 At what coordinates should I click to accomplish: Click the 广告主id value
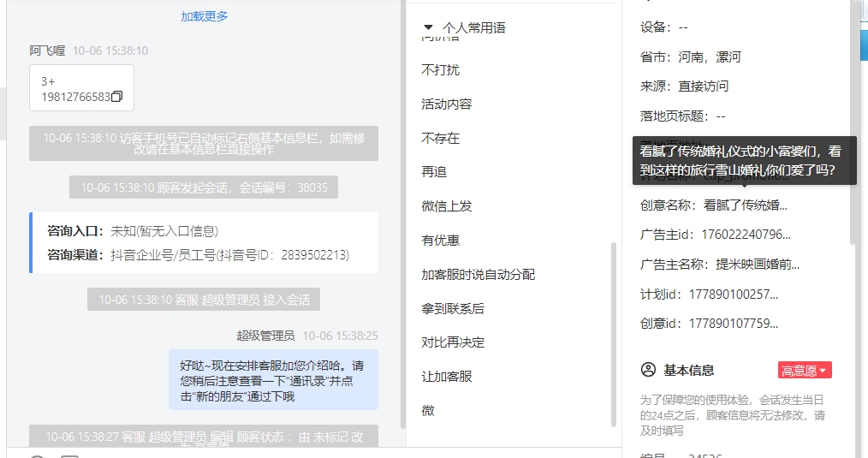(746, 235)
